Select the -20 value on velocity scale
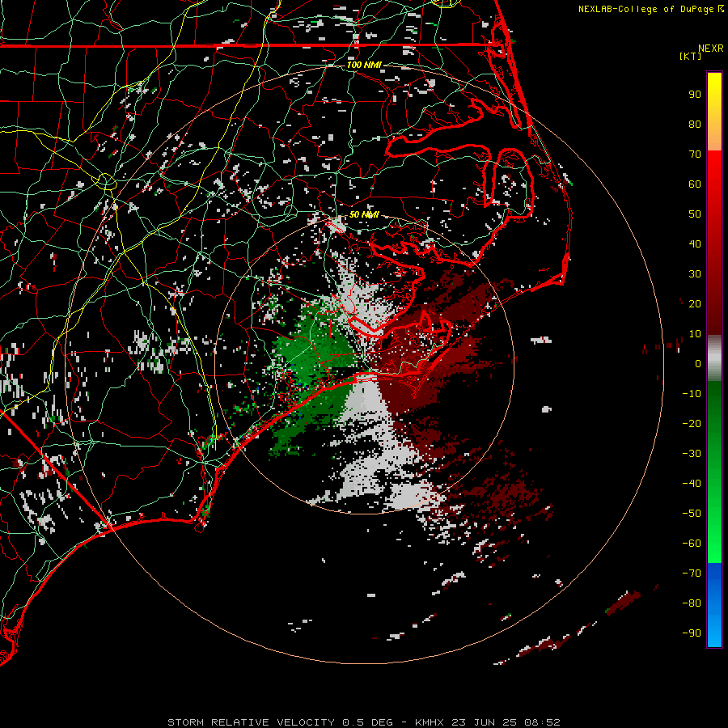The image size is (728, 728). point(692,423)
